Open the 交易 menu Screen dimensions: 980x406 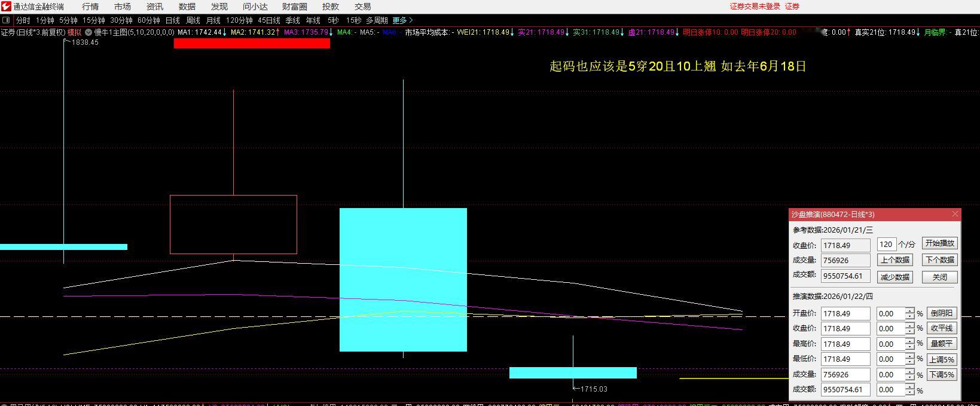(363, 7)
